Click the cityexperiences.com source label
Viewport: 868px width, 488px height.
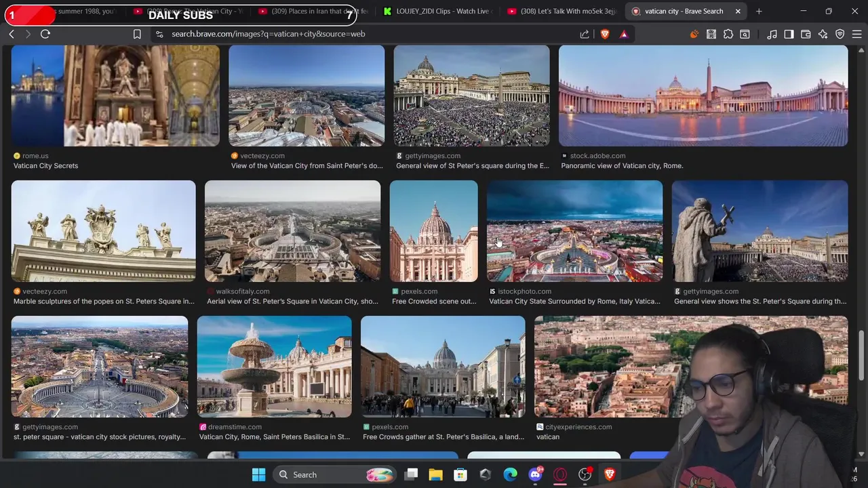tap(578, 427)
